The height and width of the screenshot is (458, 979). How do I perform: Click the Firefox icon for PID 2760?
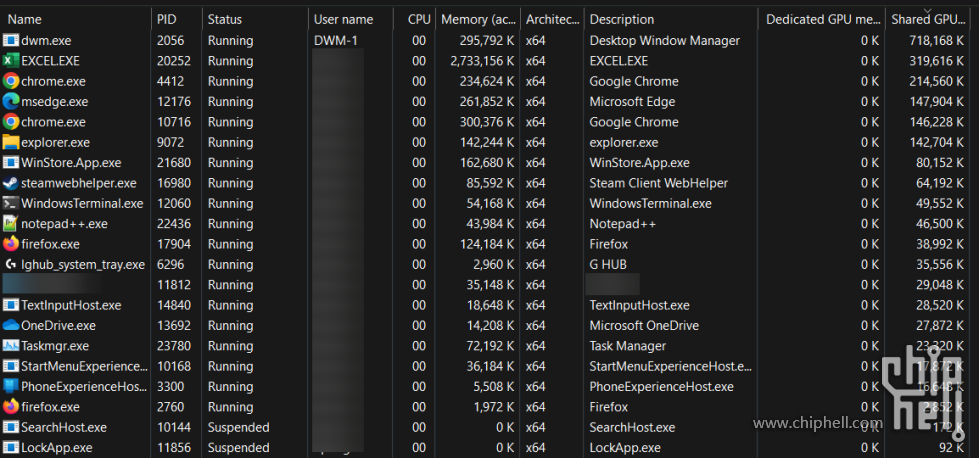[x=11, y=407]
